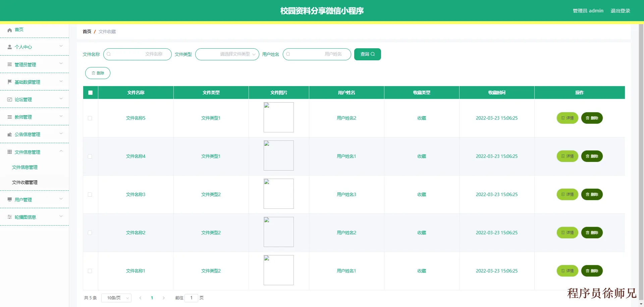Open the 用户管理 sidebar menu
The height and width of the screenshot is (307, 644).
coord(34,200)
